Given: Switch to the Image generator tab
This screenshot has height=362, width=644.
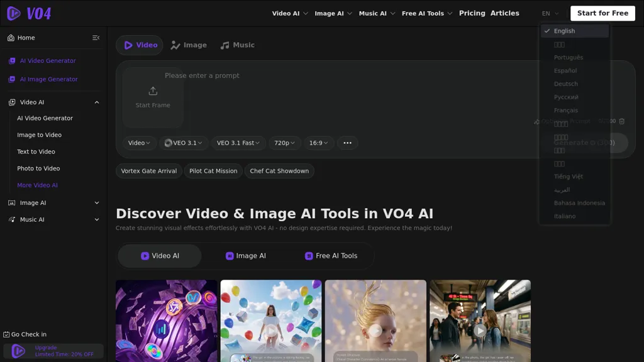Looking at the screenshot, I should [189, 45].
